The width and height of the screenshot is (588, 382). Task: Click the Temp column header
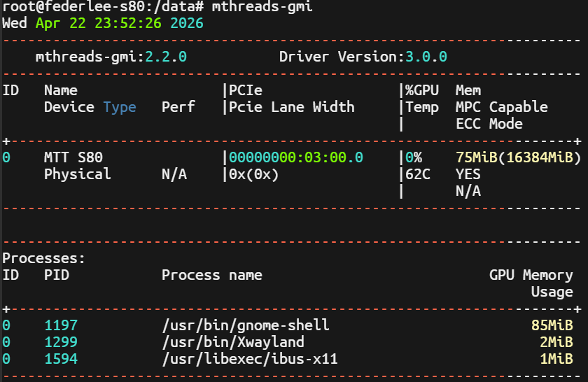(422, 107)
